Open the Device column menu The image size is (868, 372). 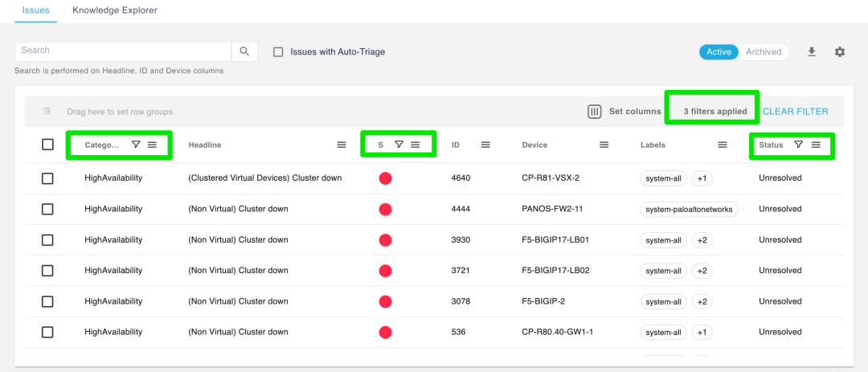604,145
